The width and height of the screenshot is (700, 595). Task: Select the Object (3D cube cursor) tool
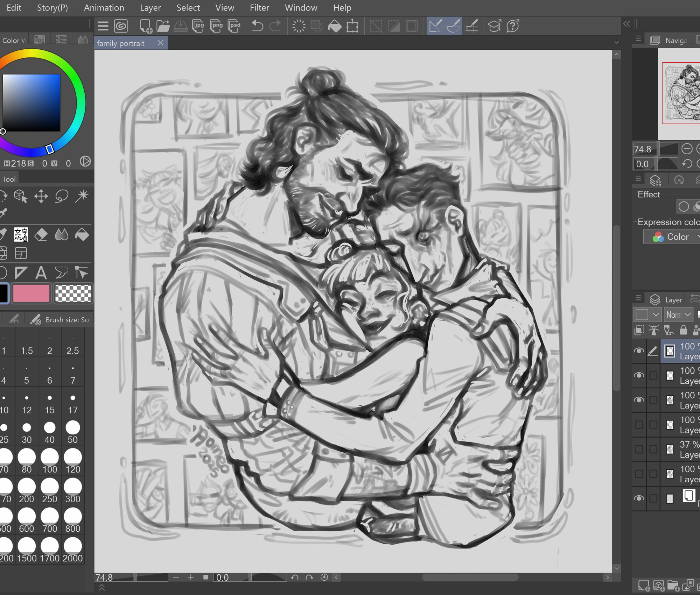tap(20, 196)
